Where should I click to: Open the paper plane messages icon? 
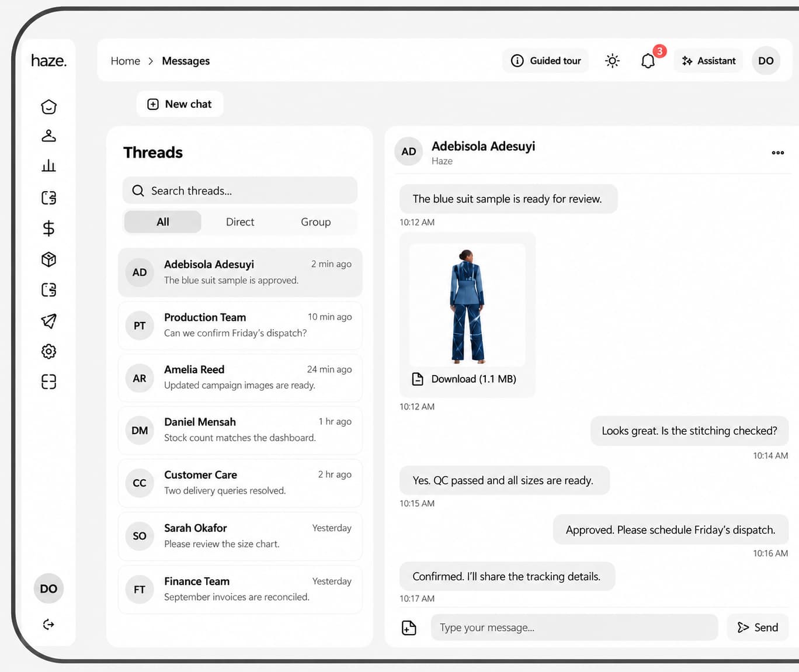49,320
